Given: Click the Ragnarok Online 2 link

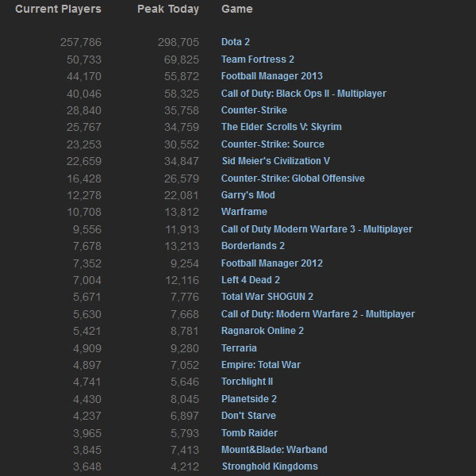Looking at the screenshot, I should tap(262, 331).
